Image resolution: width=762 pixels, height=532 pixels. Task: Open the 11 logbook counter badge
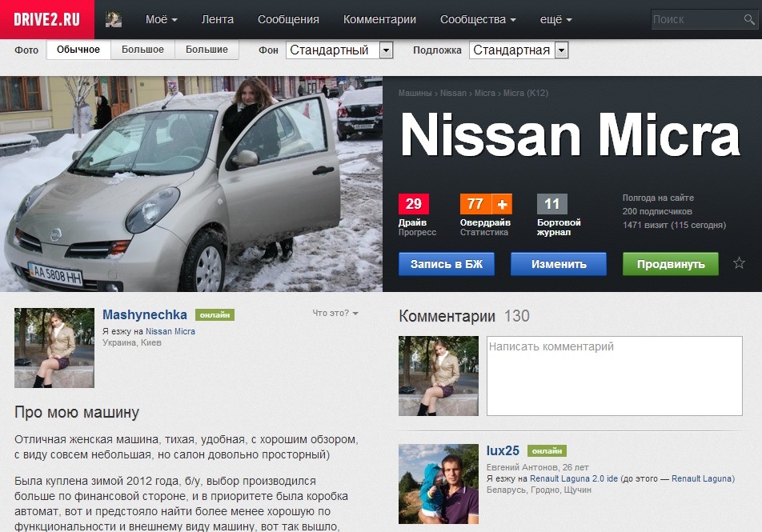point(552,204)
